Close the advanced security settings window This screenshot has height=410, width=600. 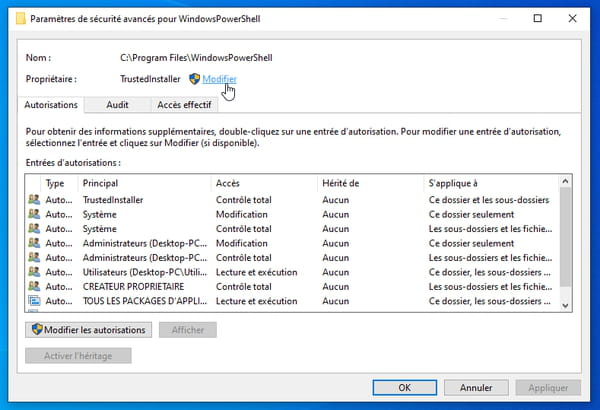click(x=572, y=18)
